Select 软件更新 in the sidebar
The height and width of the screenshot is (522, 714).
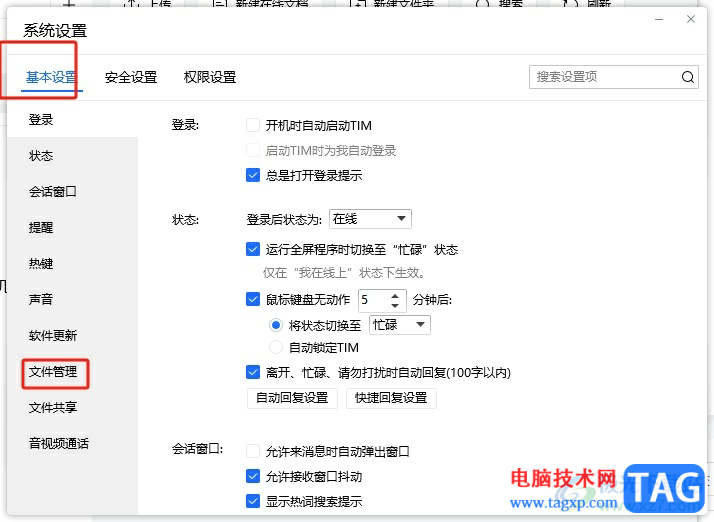tap(53, 336)
